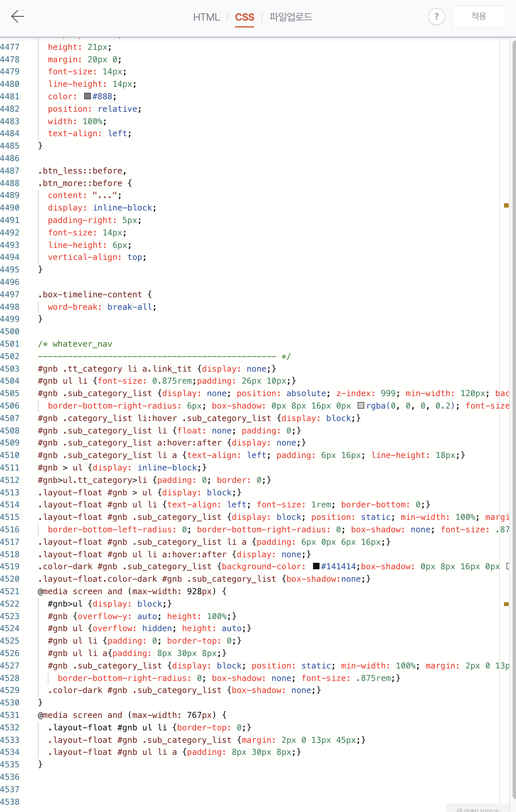516x812 pixels.
Task: Click the '.layout-float #gnb > ul' rule
Action: tap(140, 492)
